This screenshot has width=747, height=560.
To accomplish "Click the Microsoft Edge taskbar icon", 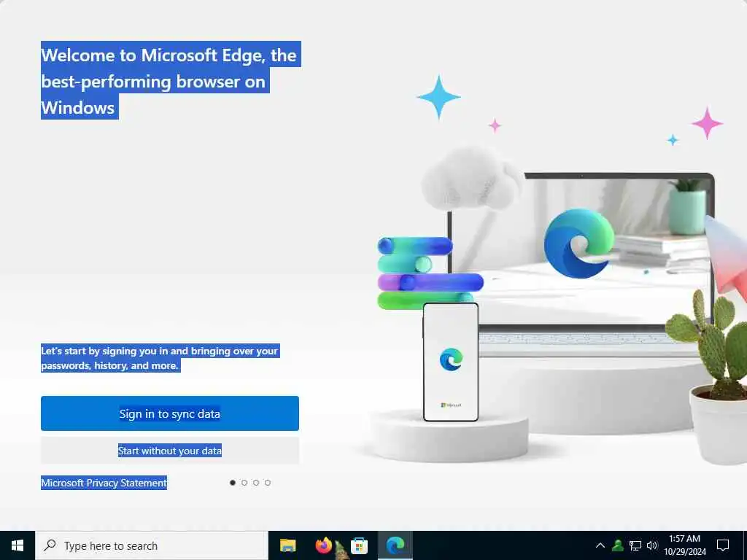I will pos(395,545).
